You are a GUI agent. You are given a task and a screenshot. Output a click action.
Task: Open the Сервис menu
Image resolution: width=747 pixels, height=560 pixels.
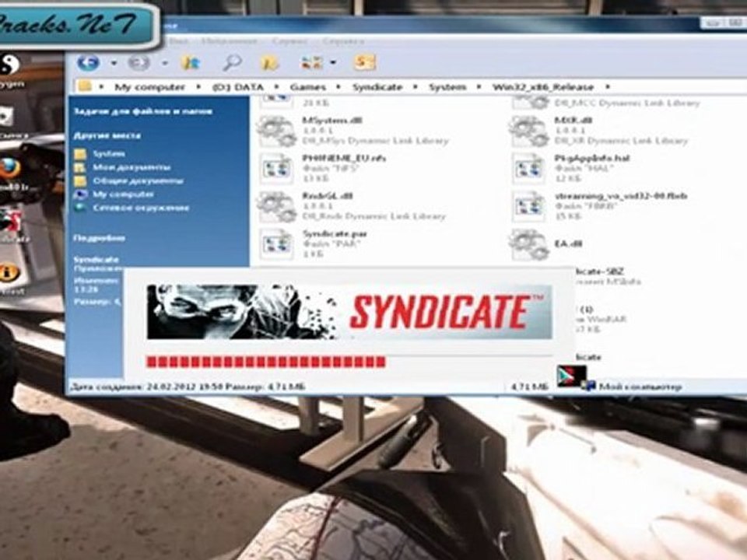(289, 41)
